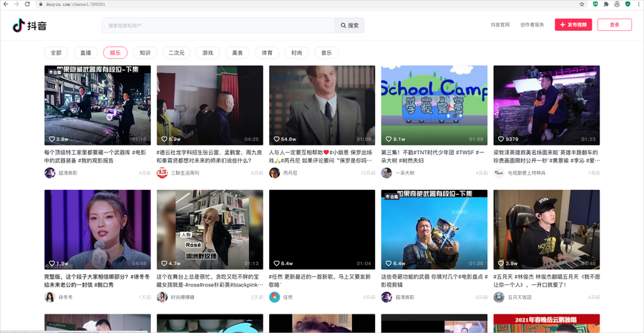The height and width of the screenshot is (333, 644).
Task: Click the 登录 login button
Action: 615,24
